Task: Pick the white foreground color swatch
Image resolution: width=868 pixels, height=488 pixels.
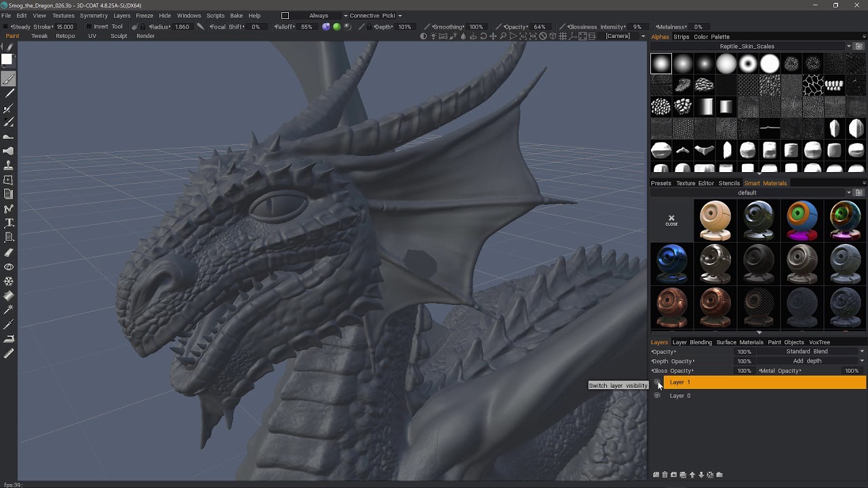Action: pyautogui.click(x=7, y=60)
